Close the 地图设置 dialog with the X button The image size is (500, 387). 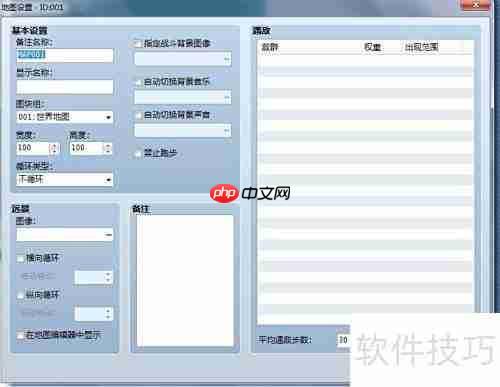click(x=476, y=5)
